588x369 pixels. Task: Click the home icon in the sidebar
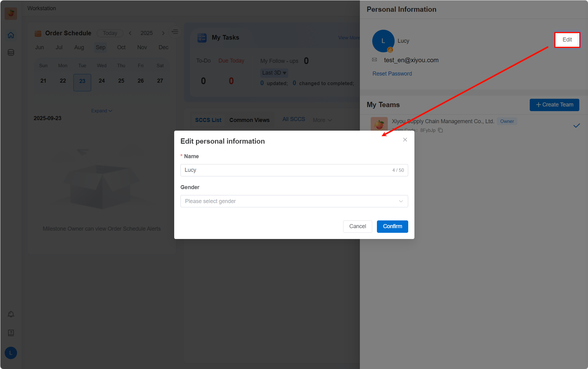[x=11, y=35]
